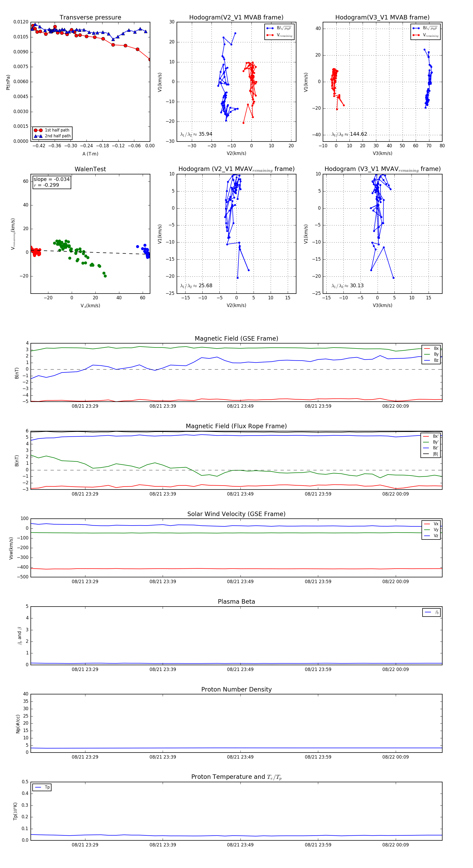
Task: Click the 'Magnetic Field (Flux Rope Frame)' title
Action: (x=236, y=426)
